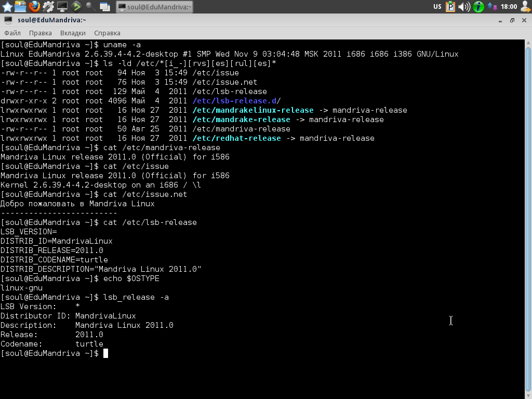The height and width of the screenshot is (399, 532).
Task: Click the scrollbar up arrow
Action: point(528,43)
